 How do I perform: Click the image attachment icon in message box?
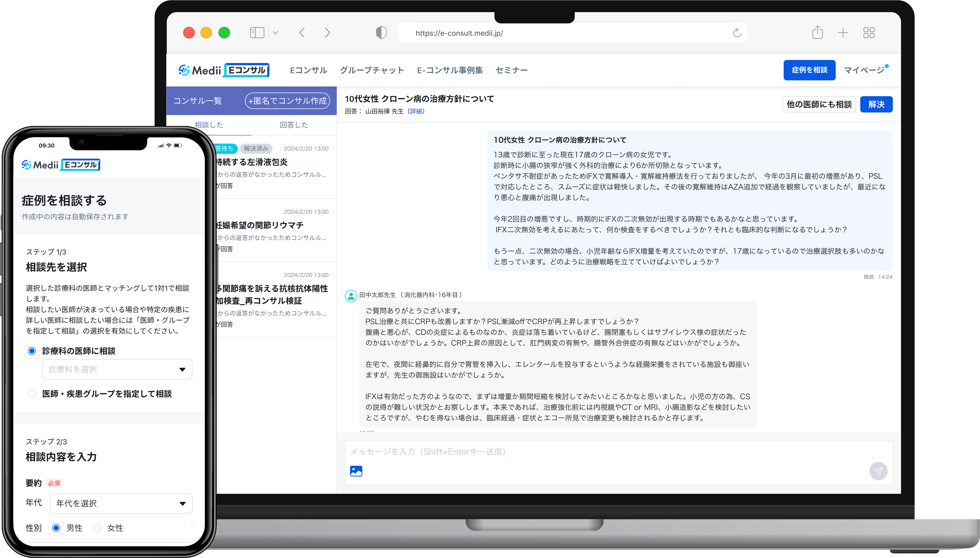pyautogui.click(x=356, y=471)
